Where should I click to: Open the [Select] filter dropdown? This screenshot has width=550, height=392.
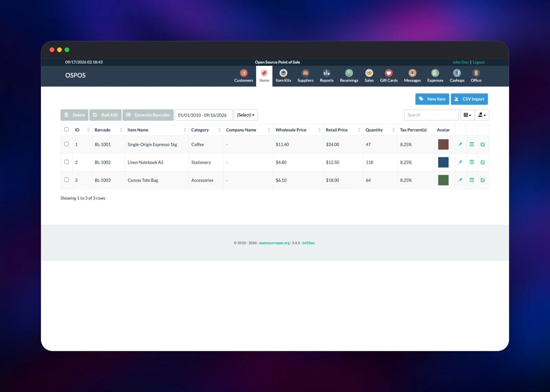[246, 115]
